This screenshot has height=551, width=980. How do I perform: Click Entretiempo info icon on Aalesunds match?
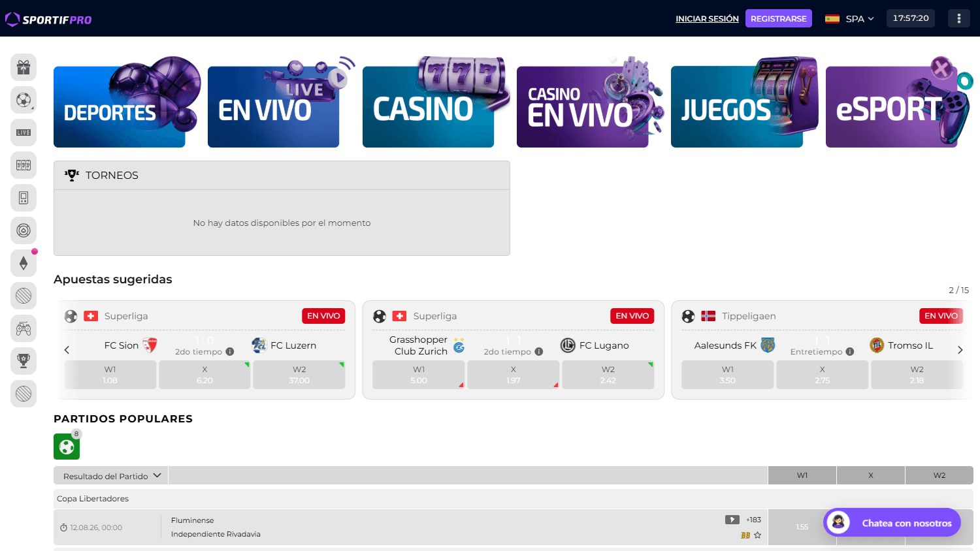(x=850, y=351)
